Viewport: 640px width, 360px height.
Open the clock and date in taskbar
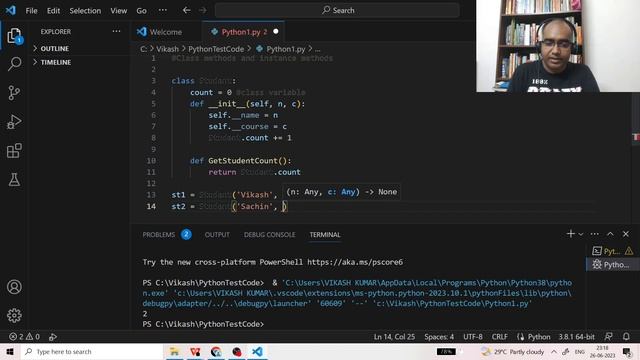(x=602, y=351)
